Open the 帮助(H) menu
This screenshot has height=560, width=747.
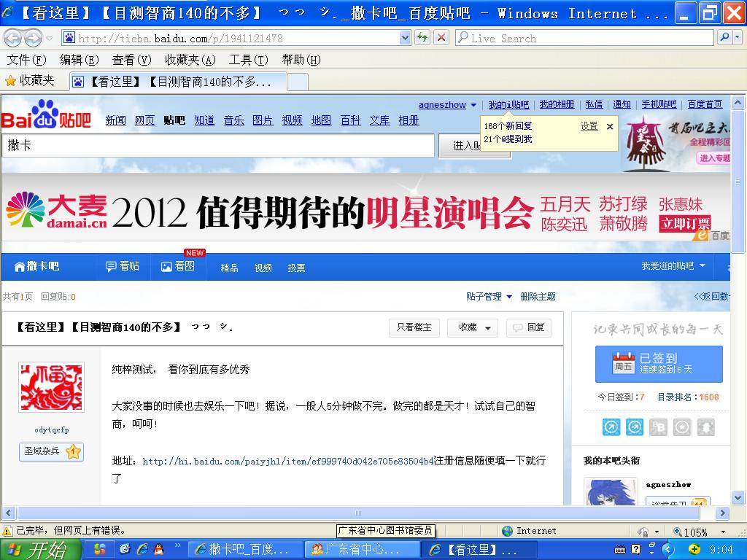tap(301, 60)
